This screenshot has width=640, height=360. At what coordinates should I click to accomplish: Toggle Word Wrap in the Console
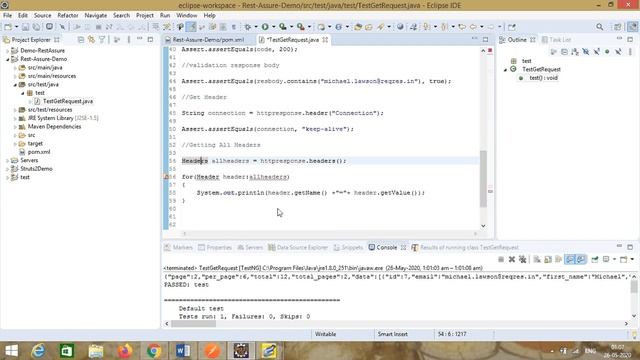[x=559, y=259]
